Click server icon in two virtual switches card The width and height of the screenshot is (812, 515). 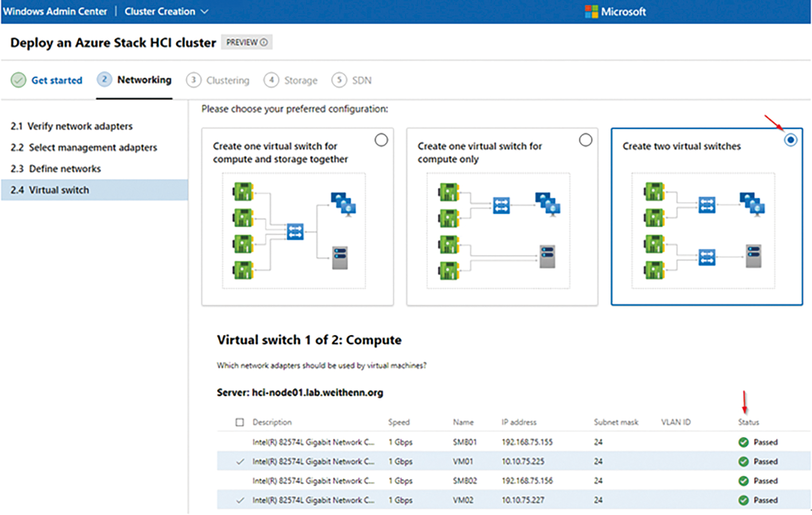[754, 256]
